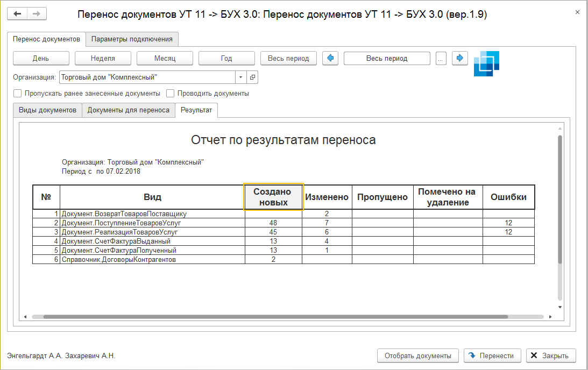
Task: Expand the organization dropdown list
Action: (241, 77)
